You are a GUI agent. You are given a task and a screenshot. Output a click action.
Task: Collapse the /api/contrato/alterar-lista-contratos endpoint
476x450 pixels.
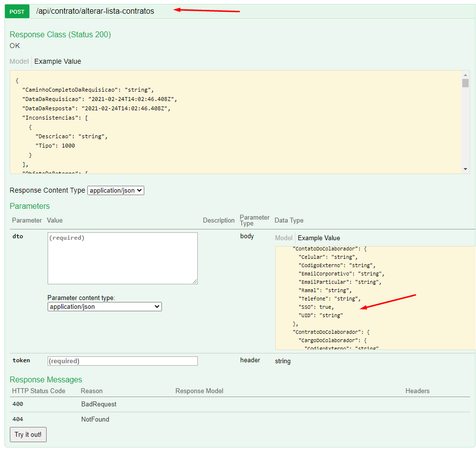(x=95, y=11)
